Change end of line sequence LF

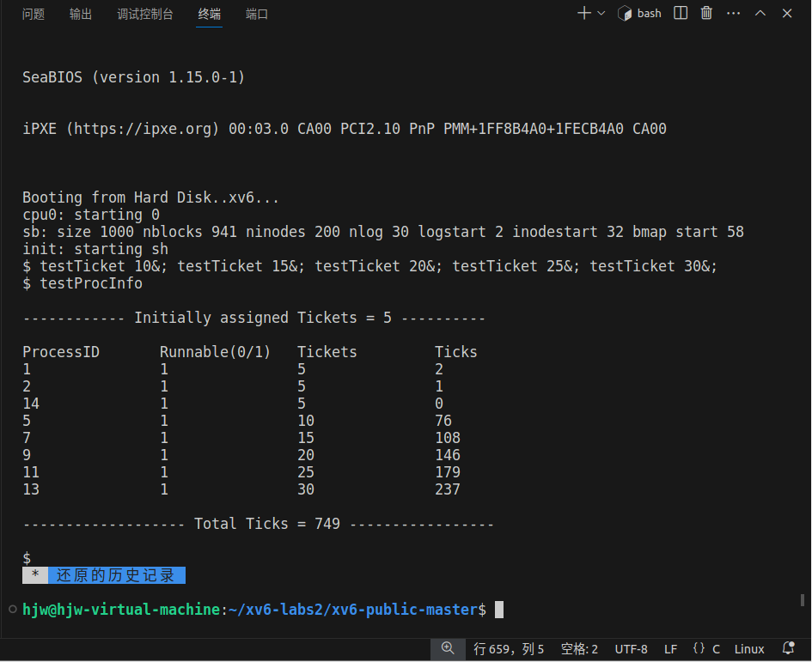(x=670, y=649)
